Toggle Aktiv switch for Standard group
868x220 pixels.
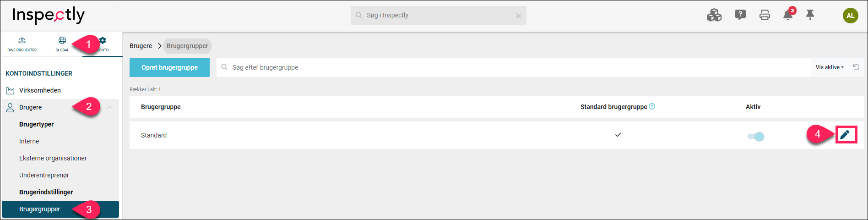tap(756, 136)
